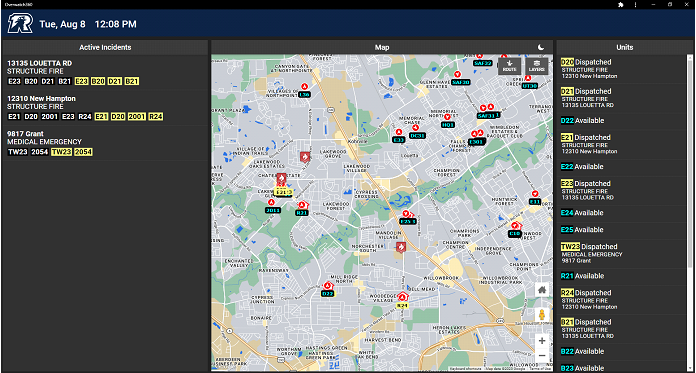This screenshot has width=696, height=373.
Task: Open the Route tool on map
Action: (x=509, y=66)
